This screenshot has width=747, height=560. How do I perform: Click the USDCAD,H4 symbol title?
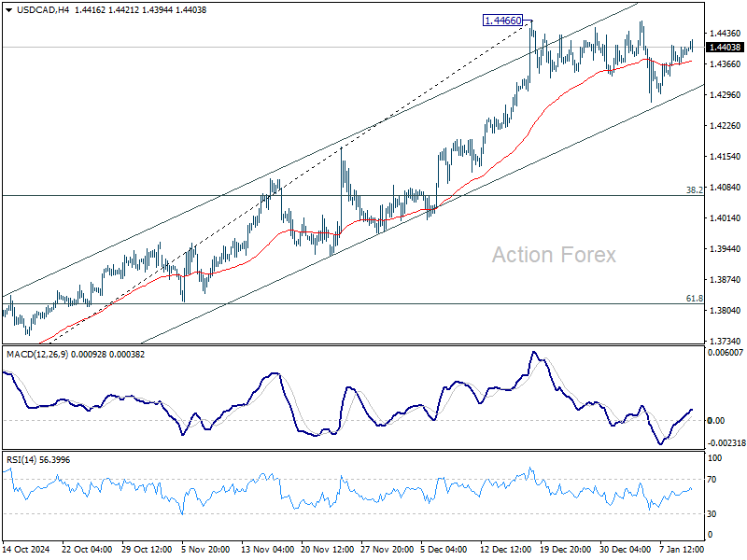point(43,10)
